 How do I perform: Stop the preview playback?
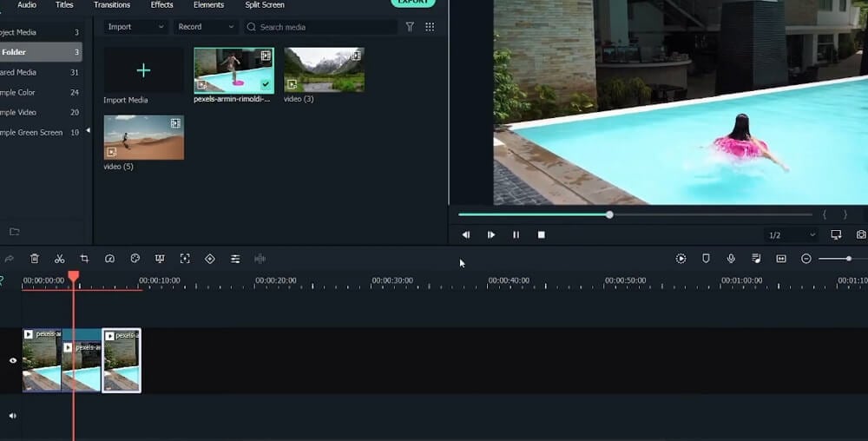[542, 234]
